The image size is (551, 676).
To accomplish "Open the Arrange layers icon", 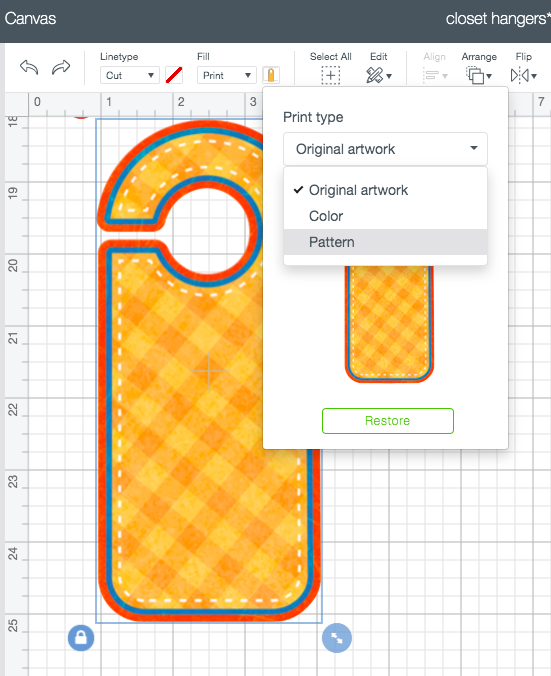I will coord(479,75).
